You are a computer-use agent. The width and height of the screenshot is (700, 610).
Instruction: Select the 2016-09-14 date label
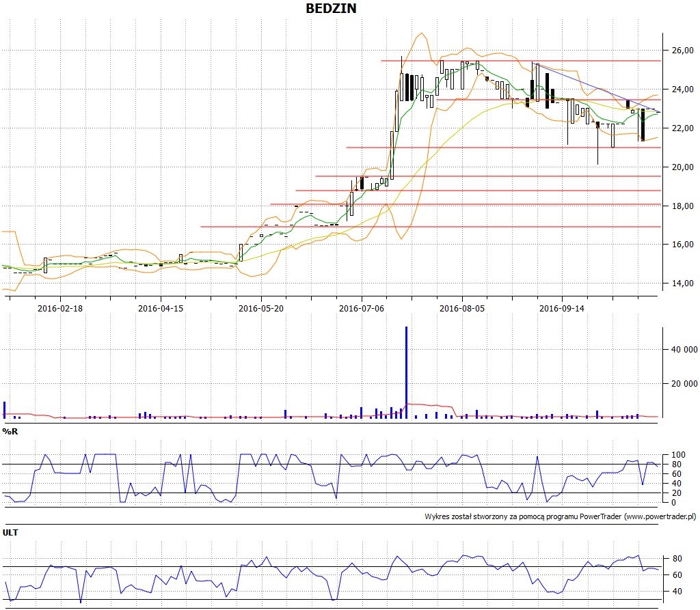(x=562, y=308)
